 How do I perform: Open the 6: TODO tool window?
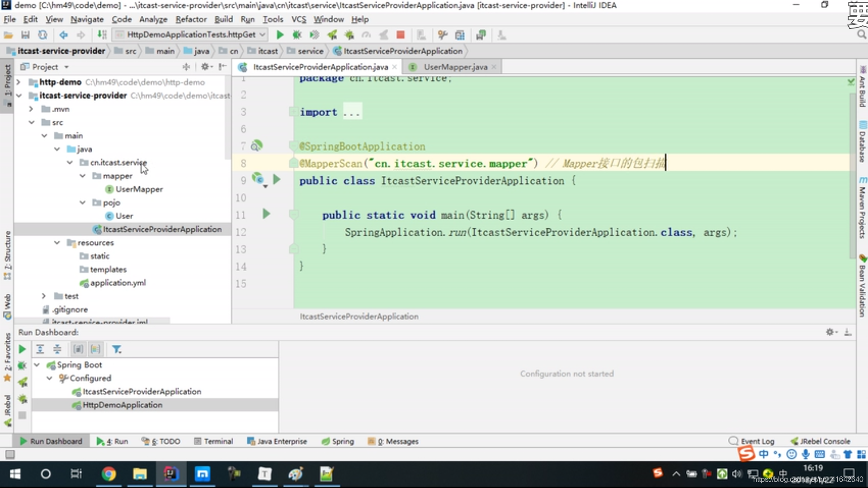coord(161,441)
